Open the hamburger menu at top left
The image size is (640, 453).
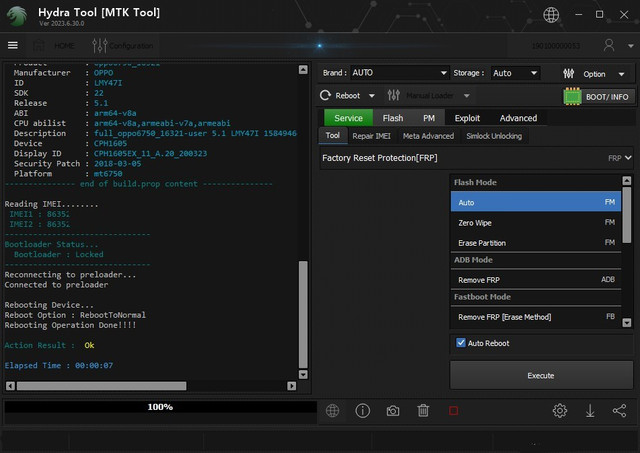coord(13,45)
